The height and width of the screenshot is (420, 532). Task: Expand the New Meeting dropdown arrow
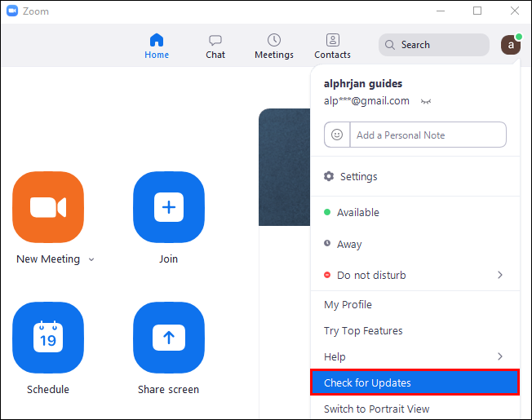[91, 259]
